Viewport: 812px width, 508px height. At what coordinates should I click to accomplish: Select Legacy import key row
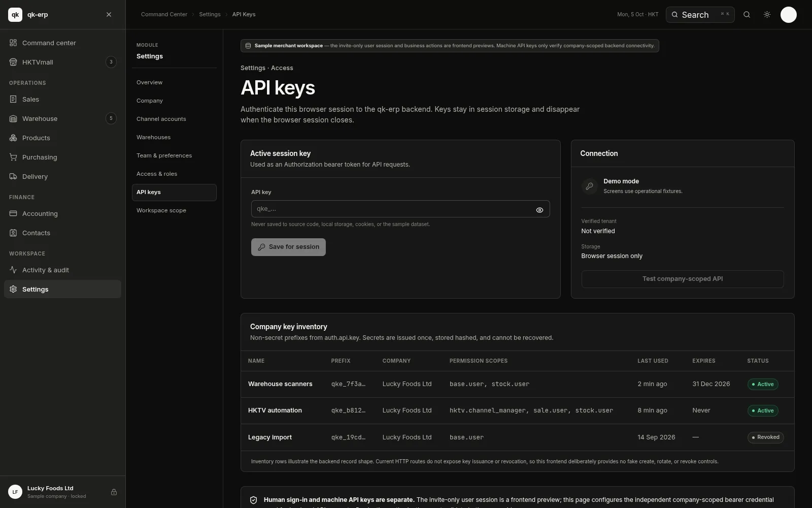point(517,437)
